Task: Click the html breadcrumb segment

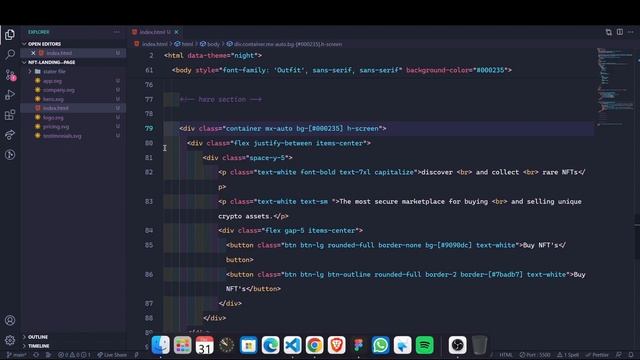Action: [184, 44]
